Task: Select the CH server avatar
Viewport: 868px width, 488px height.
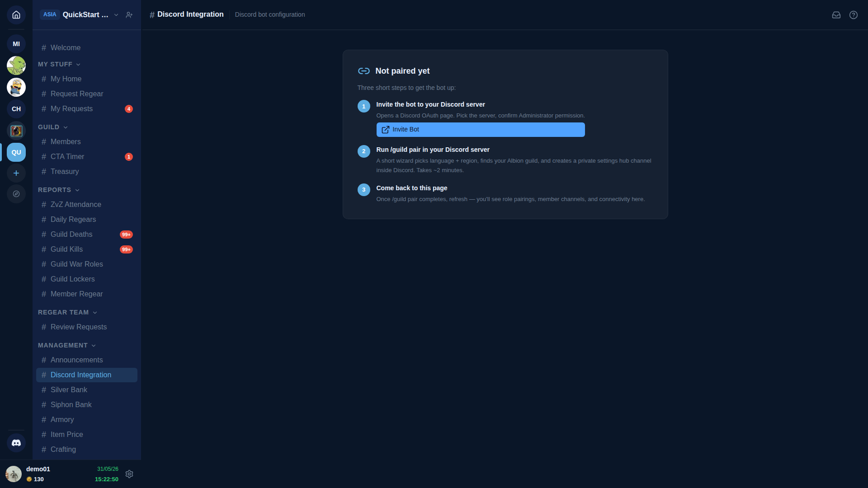Action: click(16, 109)
